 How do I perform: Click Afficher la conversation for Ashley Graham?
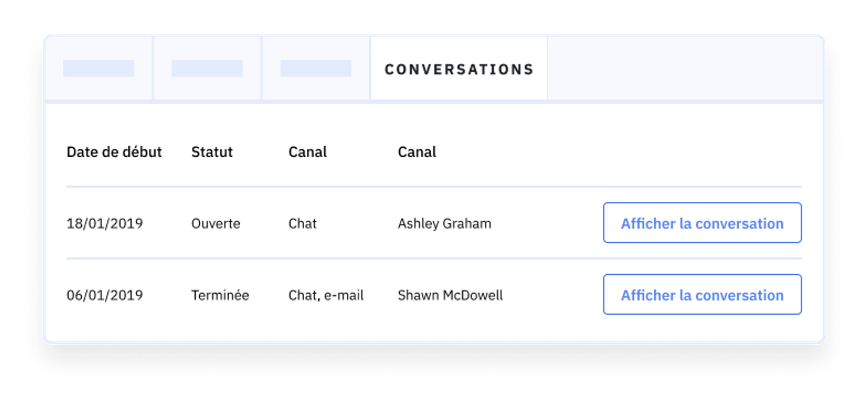tap(702, 223)
